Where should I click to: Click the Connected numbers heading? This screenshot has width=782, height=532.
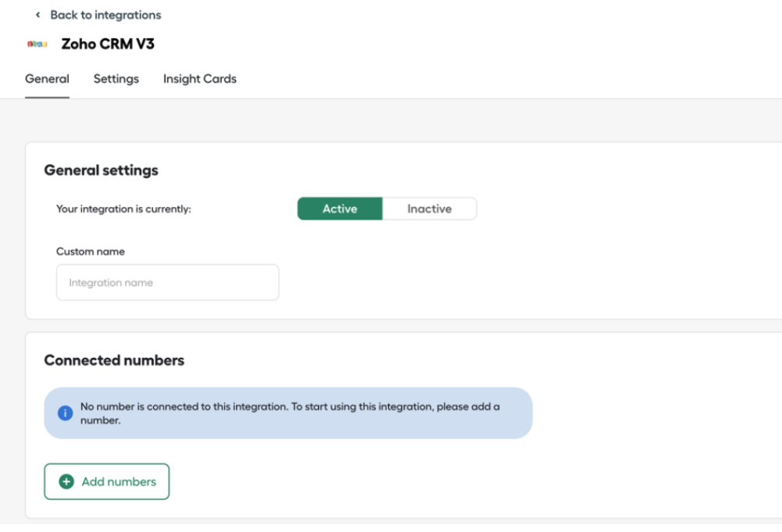pos(114,360)
